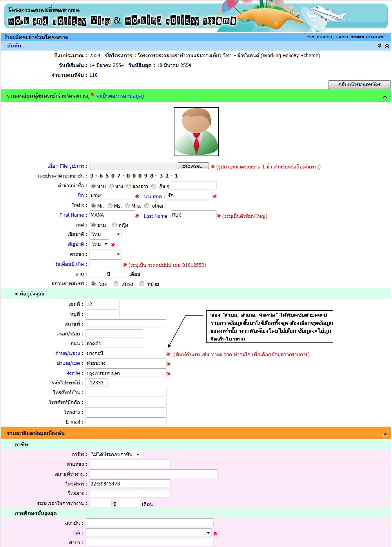Click the other Thai title text field
The image size is (392, 547).
194,185
